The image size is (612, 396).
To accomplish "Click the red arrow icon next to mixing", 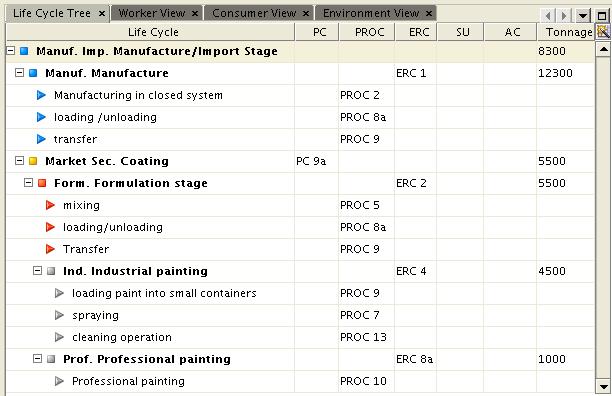I will tap(50, 205).
